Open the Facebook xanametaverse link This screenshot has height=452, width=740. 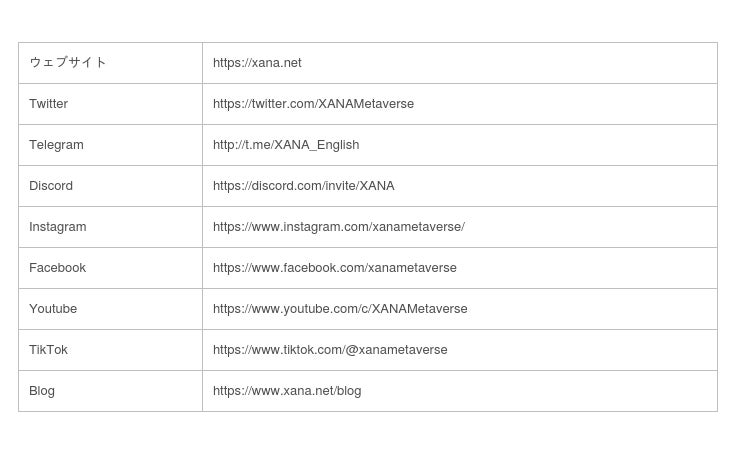coord(334,268)
